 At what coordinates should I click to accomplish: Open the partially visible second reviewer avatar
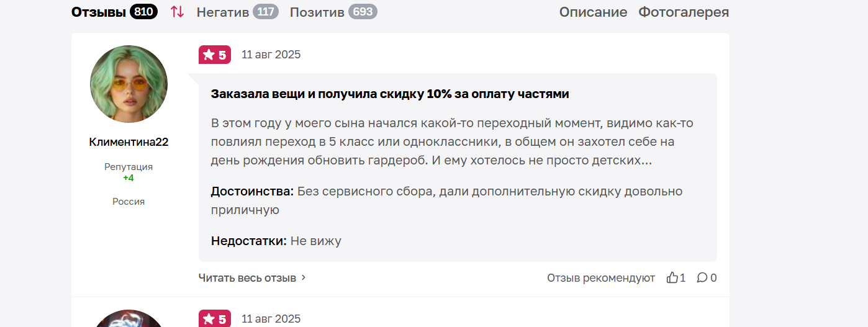point(129,318)
